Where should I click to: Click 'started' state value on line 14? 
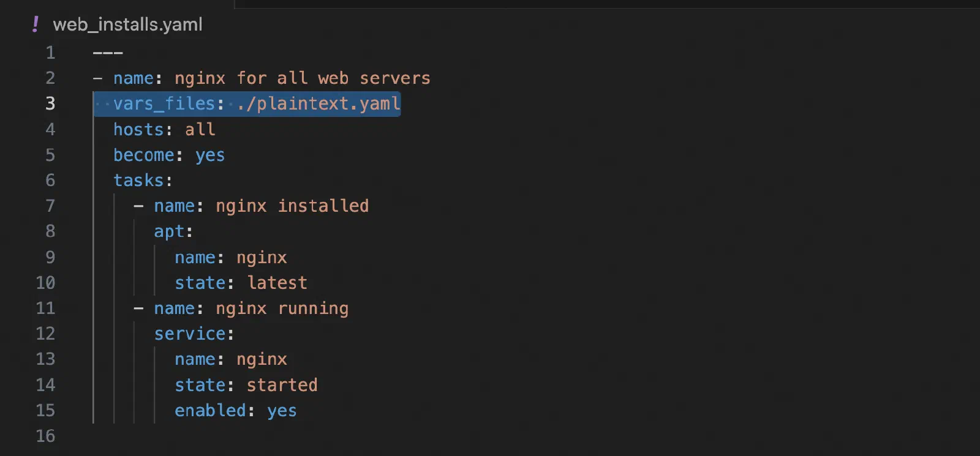(282, 385)
